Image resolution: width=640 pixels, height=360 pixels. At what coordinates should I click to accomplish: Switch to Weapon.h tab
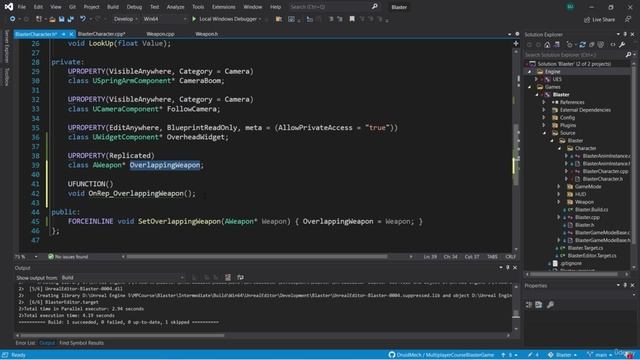pos(207,34)
